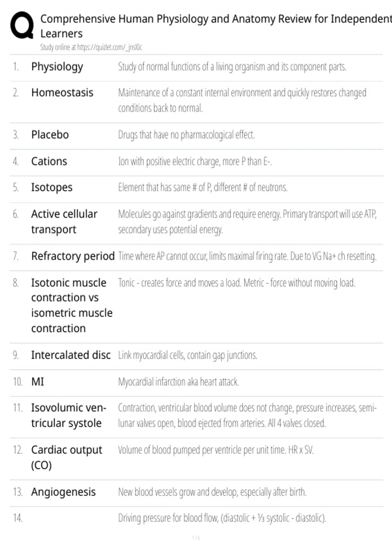The height and width of the screenshot is (556, 392).
Task: Select the Homeostasis term
Action: click(62, 93)
